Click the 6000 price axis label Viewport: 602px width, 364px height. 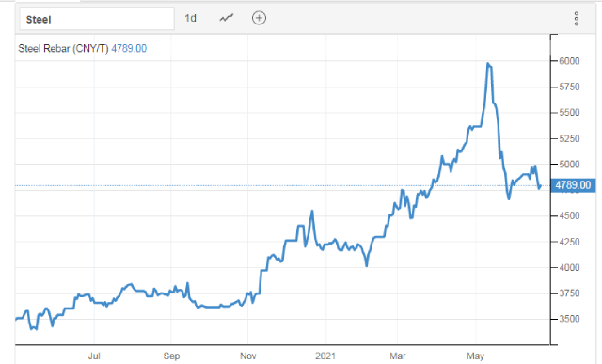tap(569, 61)
